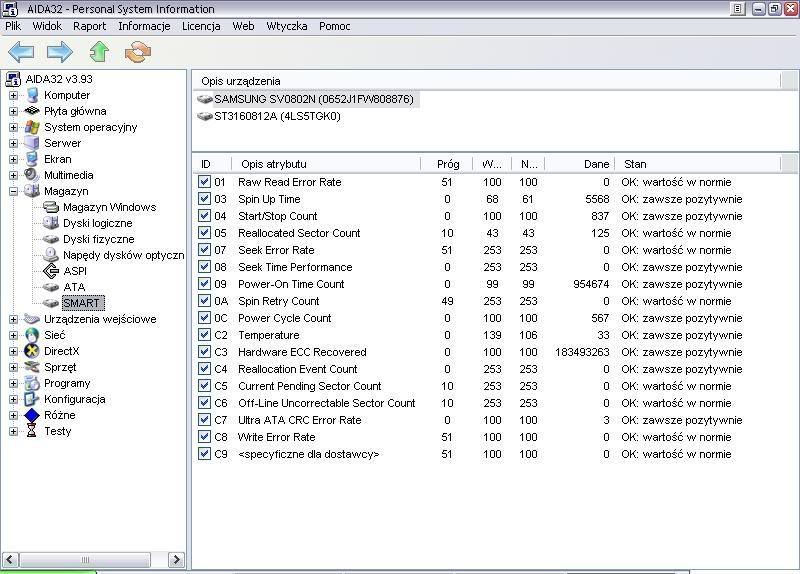Expand the Komputer tree node
This screenshot has width=800, height=574.
click(13, 95)
